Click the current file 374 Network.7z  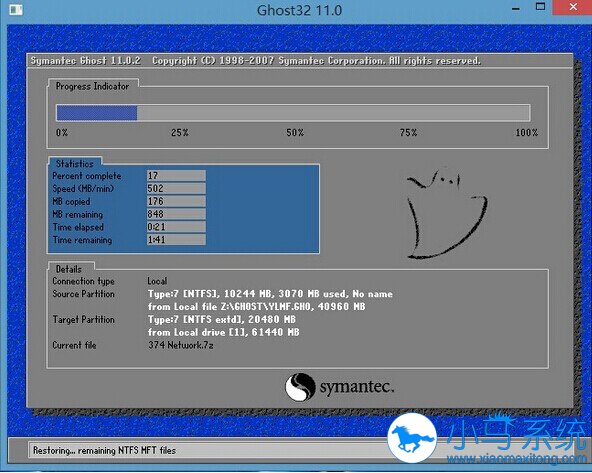click(x=181, y=345)
